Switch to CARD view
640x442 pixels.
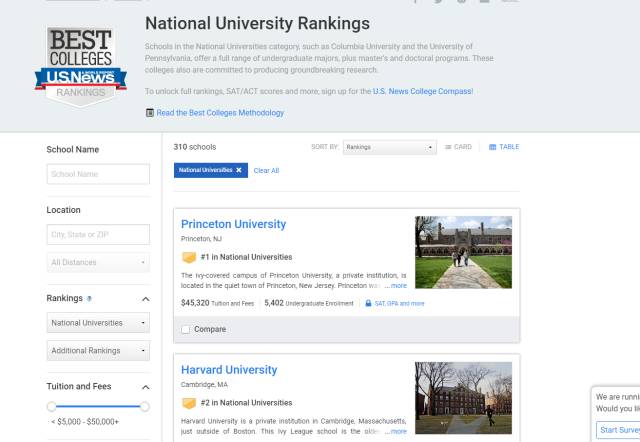[458, 147]
